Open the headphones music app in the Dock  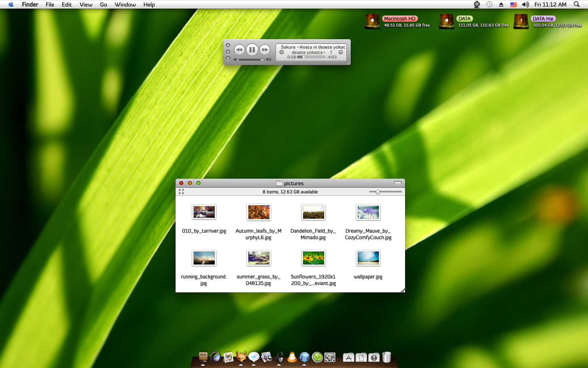[x=279, y=357]
